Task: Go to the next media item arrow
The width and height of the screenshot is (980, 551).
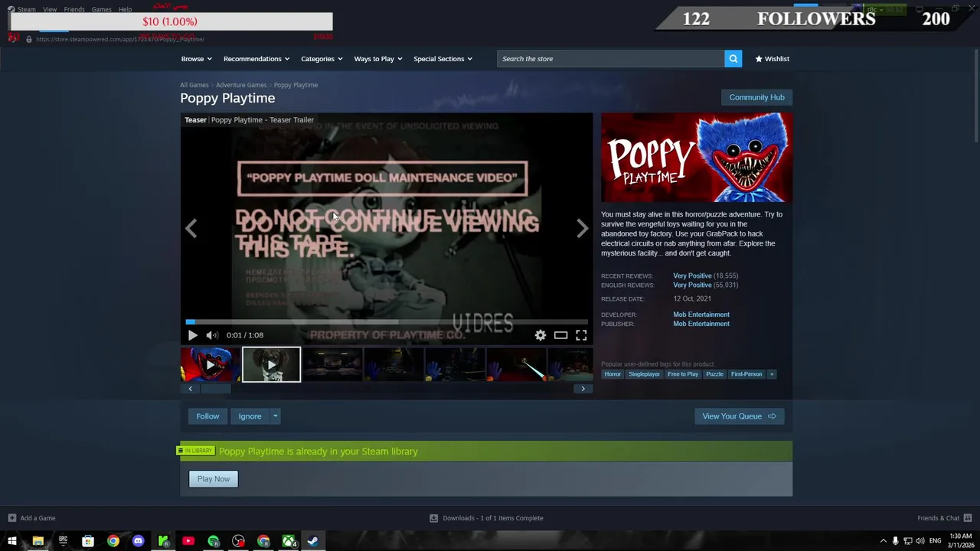Action: 583,228
